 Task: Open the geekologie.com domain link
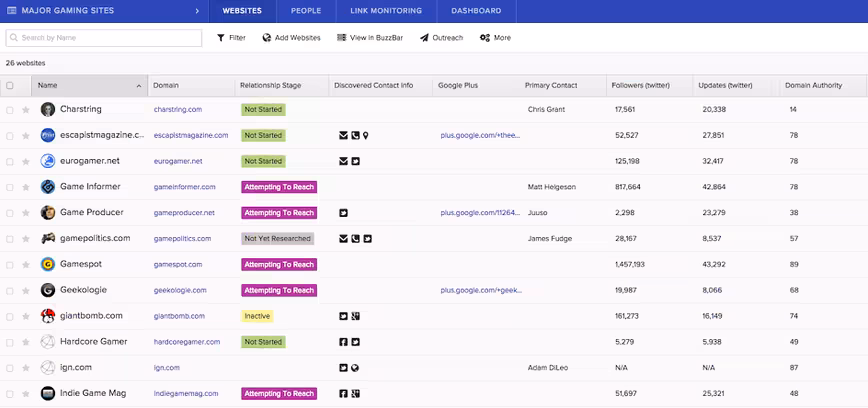click(x=180, y=290)
